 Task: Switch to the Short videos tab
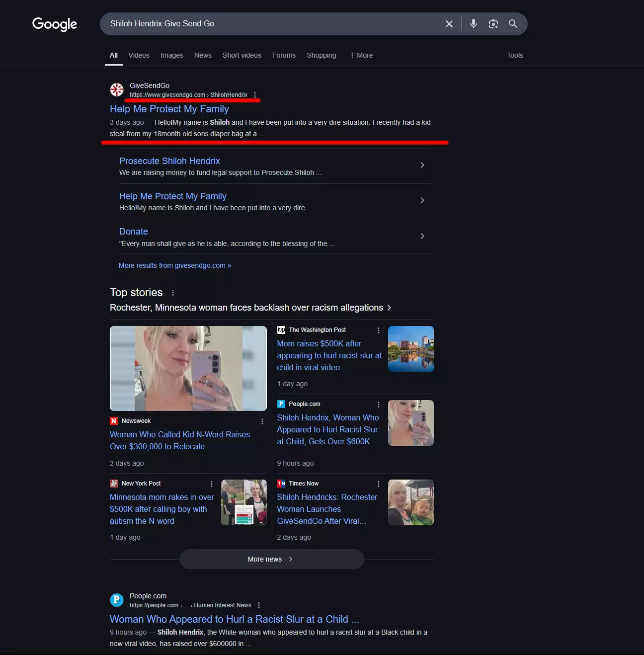(242, 55)
